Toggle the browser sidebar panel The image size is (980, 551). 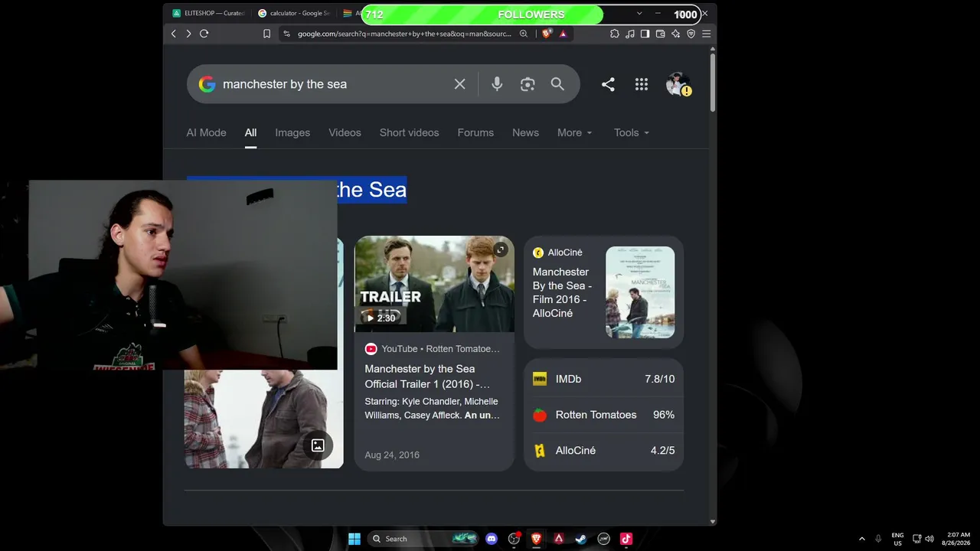[x=645, y=34]
